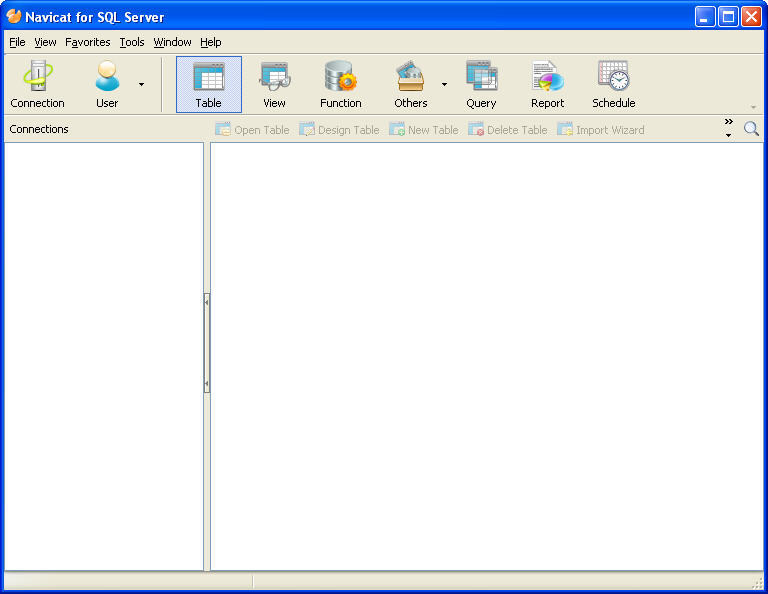Open the Window menu
The height and width of the screenshot is (594, 768).
[172, 42]
